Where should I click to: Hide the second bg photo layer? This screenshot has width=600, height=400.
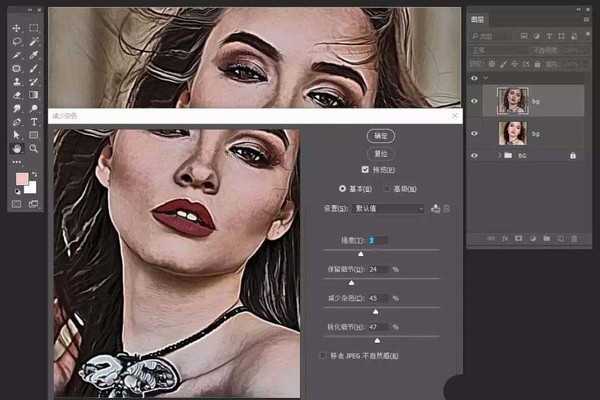pos(474,134)
